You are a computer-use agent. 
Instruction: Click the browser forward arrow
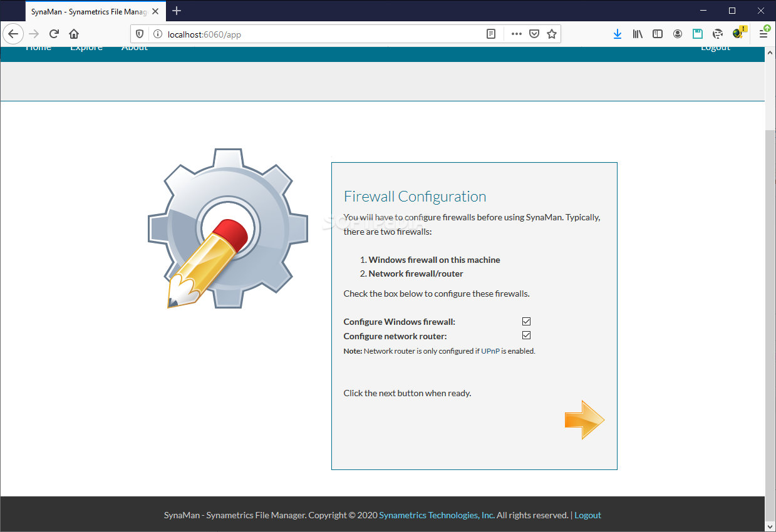(34, 34)
